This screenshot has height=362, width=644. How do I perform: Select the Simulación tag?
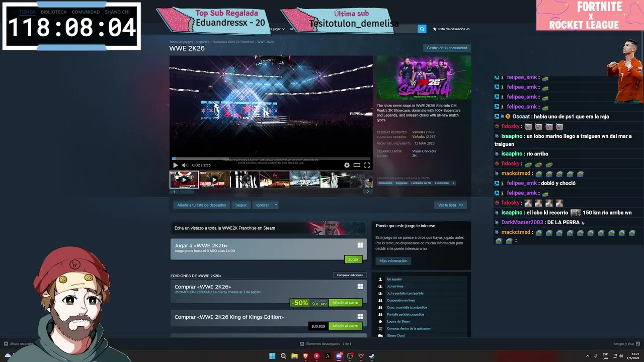385,183
